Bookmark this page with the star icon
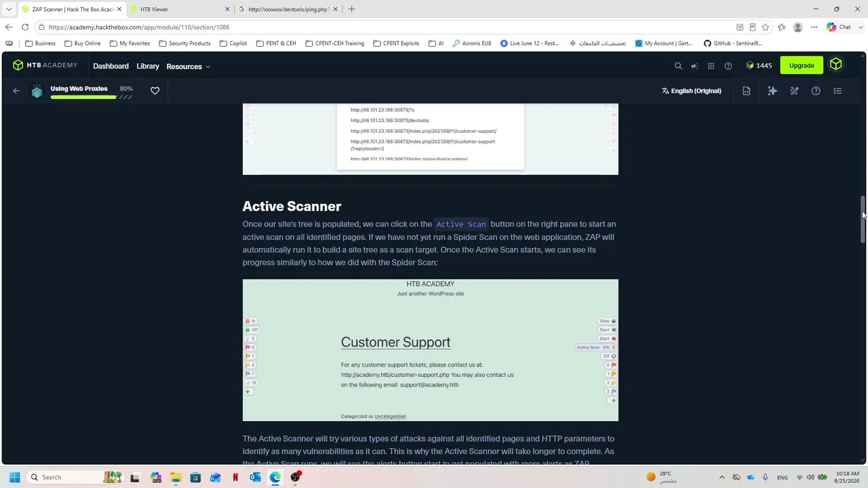 (765, 27)
